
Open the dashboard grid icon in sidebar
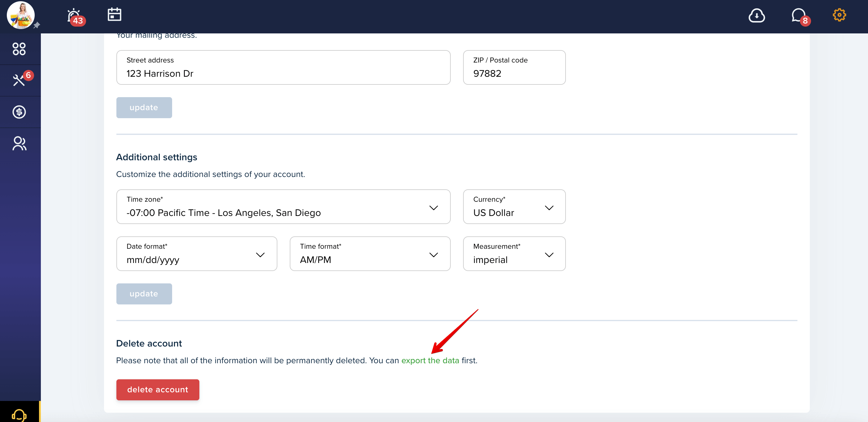pos(19,49)
